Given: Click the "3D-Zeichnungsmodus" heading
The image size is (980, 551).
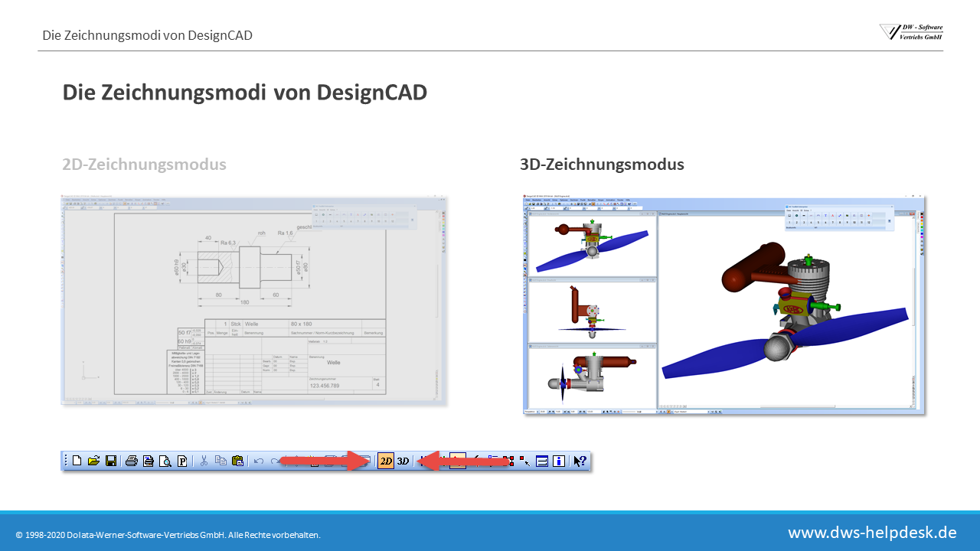Looking at the screenshot, I should pos(602,165).
